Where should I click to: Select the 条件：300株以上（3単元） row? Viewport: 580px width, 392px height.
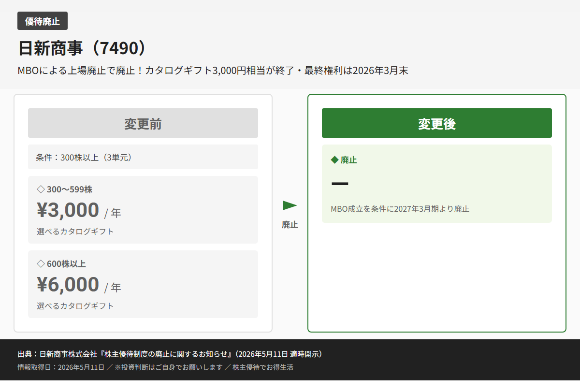coord(143,157)
